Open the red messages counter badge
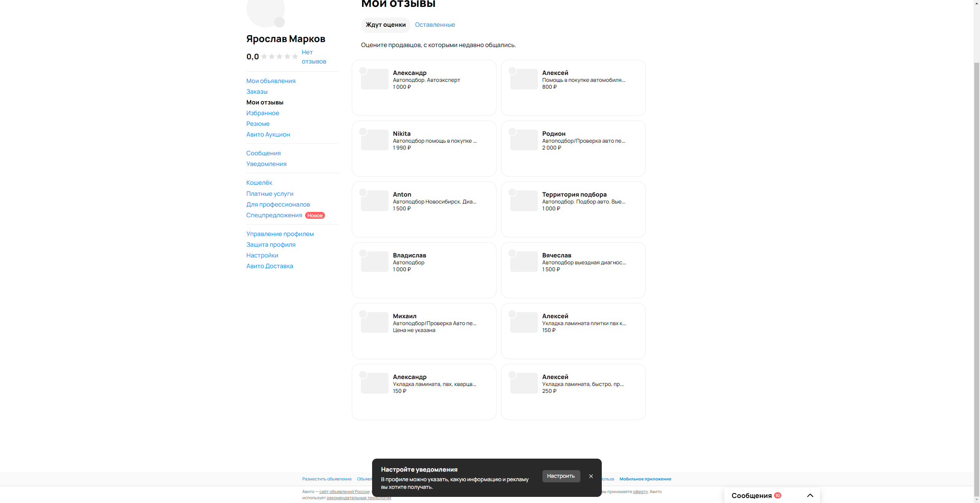The height and width of the screenshot is (503, 980). click(x=777, y=495)
